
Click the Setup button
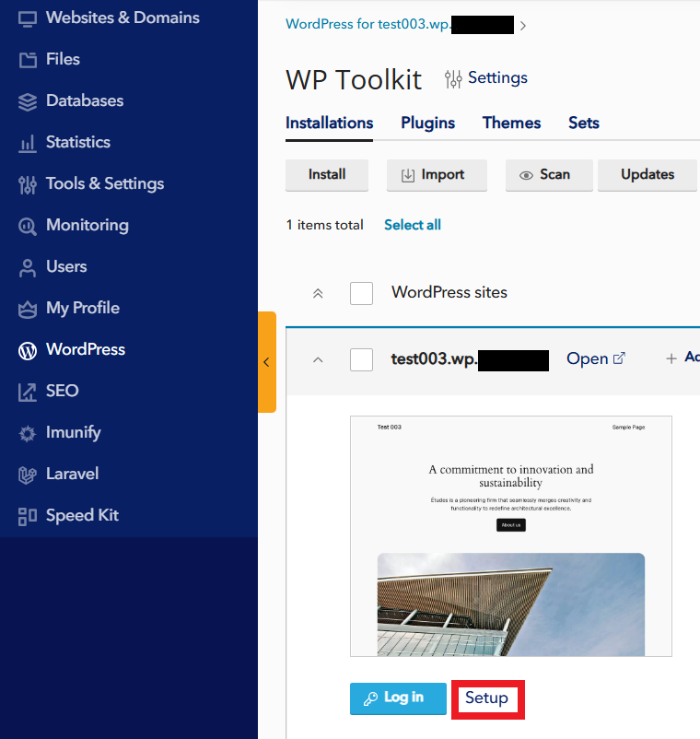click(487, 698)
